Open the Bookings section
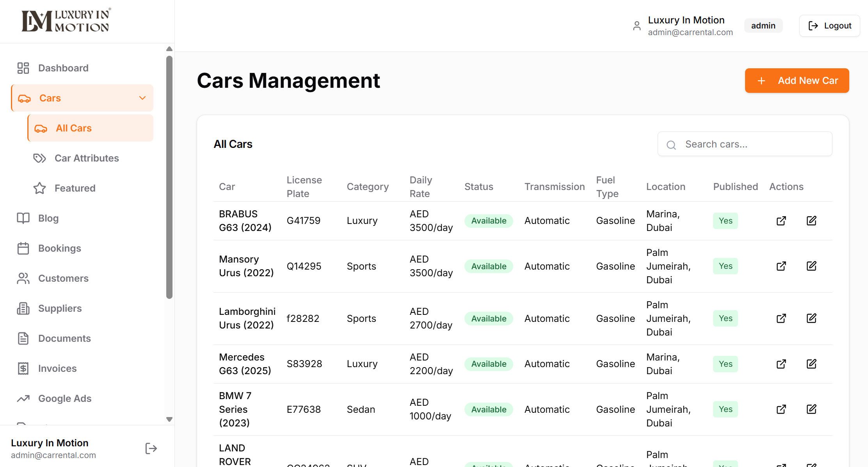The image size is (868, 467). click(x=59, y=248)
